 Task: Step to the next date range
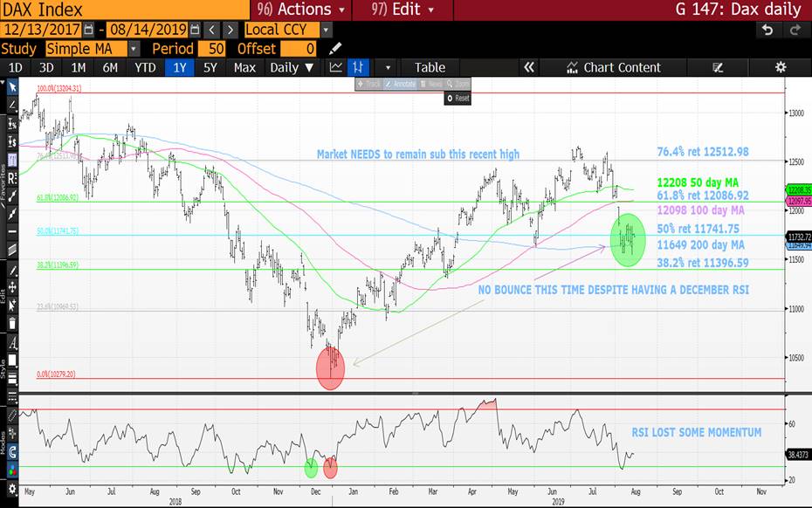(x=231, y=30)
